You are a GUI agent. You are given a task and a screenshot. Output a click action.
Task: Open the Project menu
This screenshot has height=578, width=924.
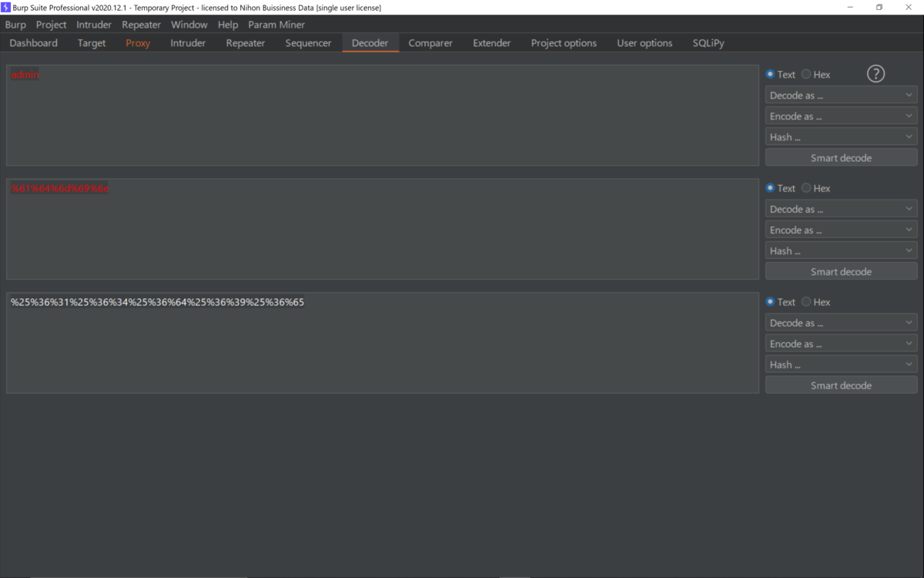tap(51, 25)
